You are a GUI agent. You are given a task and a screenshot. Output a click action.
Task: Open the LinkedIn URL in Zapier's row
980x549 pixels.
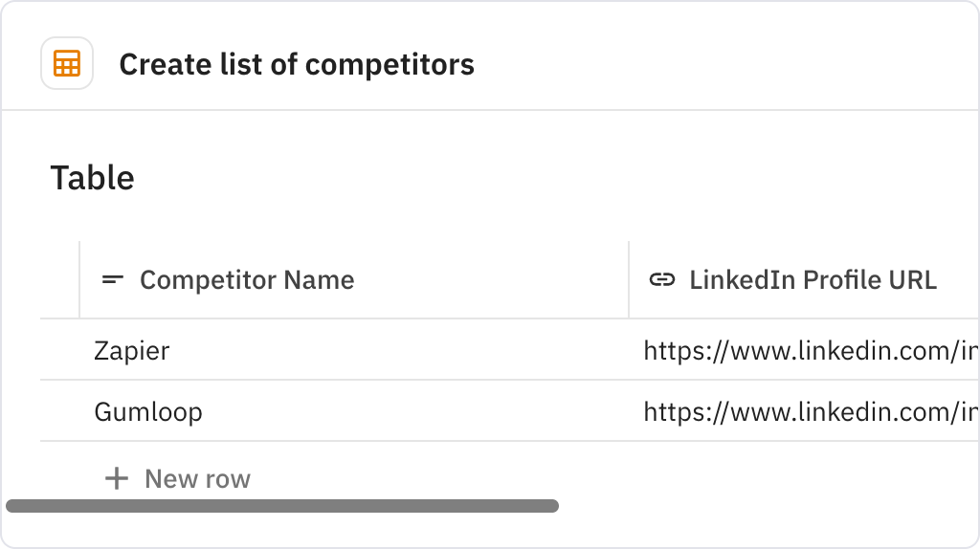tap(810, 351)
